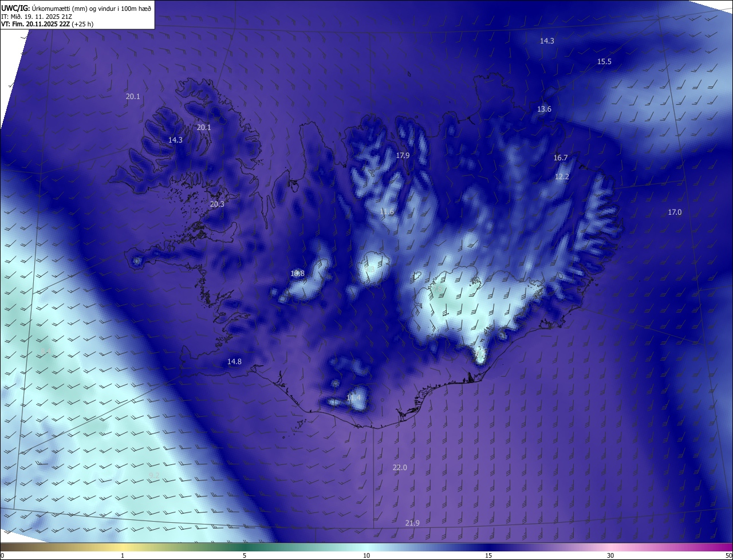
Task: Select the 13.6 value label on the map
Action: pos(544,109)
